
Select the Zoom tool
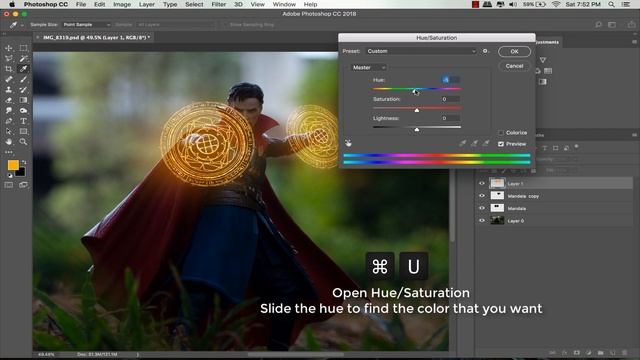coord(23,142)
